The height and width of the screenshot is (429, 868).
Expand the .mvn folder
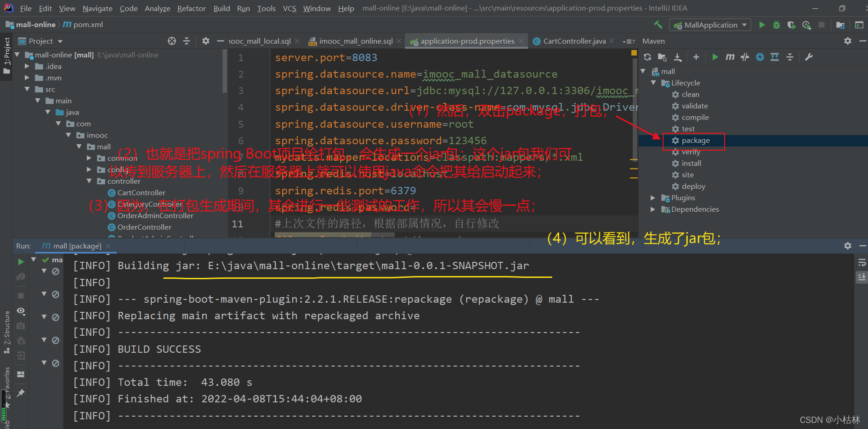(x=27, y=78)
